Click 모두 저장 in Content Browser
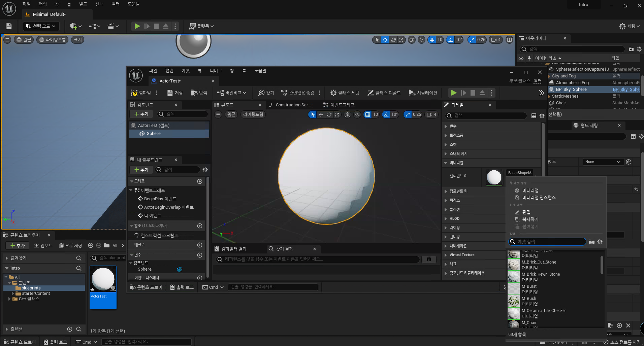Screen dimensions: 644x346 coord(71,245)
